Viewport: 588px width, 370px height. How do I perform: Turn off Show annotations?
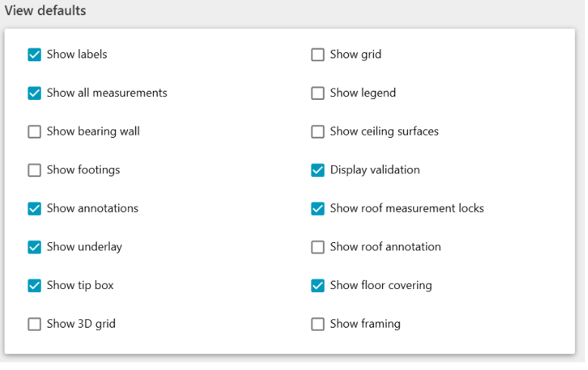(34, 209)
